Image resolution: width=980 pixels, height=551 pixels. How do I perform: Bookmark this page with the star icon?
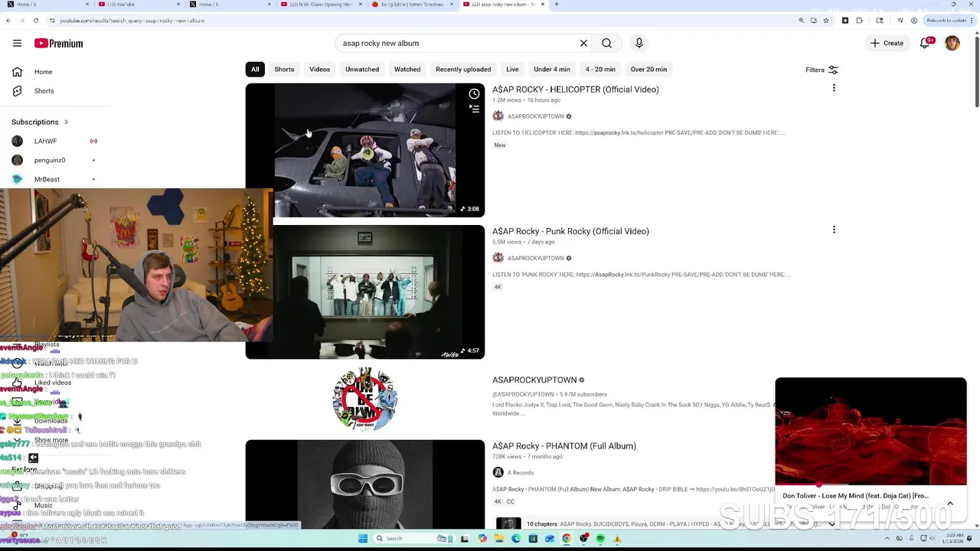[825, 21]
